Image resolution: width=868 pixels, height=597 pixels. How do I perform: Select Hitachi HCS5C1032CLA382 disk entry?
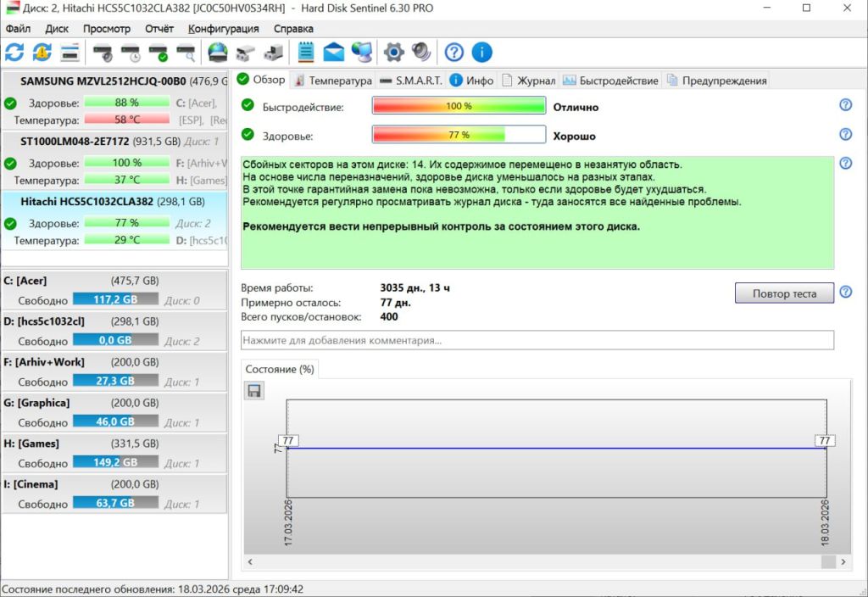114,220
